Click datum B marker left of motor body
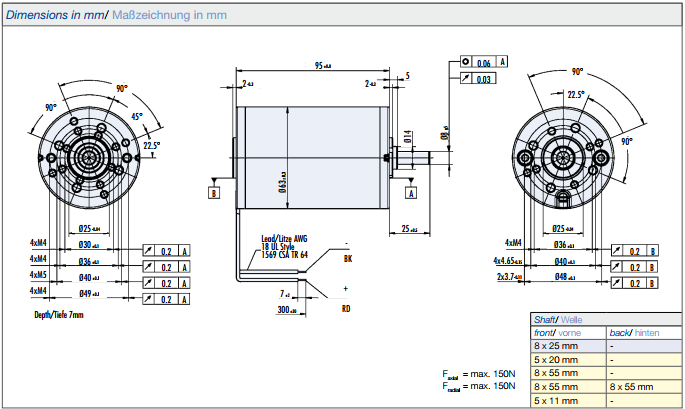This screenshot has width=685, height=409. [214, 193]
